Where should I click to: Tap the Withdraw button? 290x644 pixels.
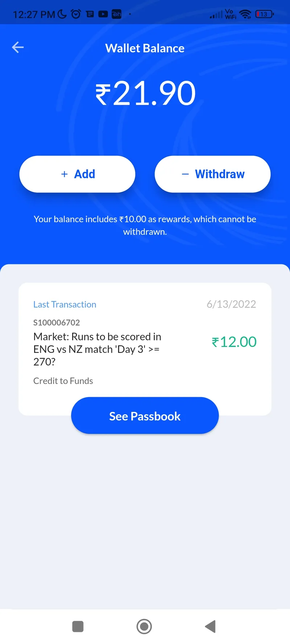tap(213, 174)
